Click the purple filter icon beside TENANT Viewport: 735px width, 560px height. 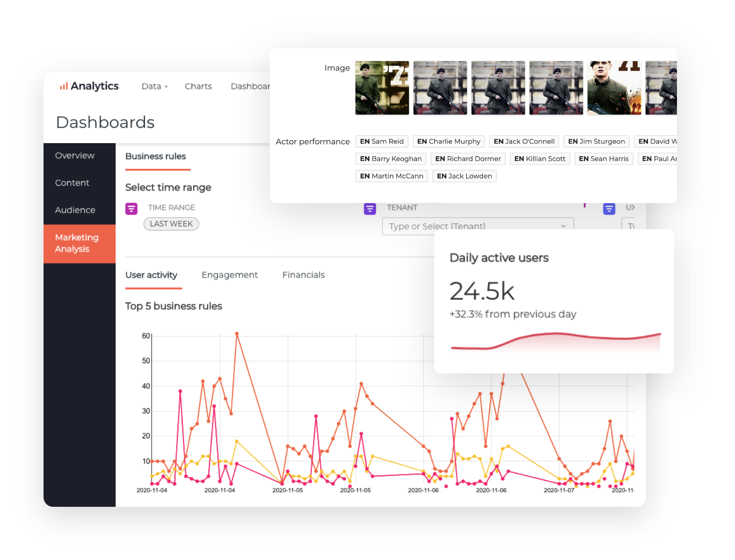coord(370,208)
